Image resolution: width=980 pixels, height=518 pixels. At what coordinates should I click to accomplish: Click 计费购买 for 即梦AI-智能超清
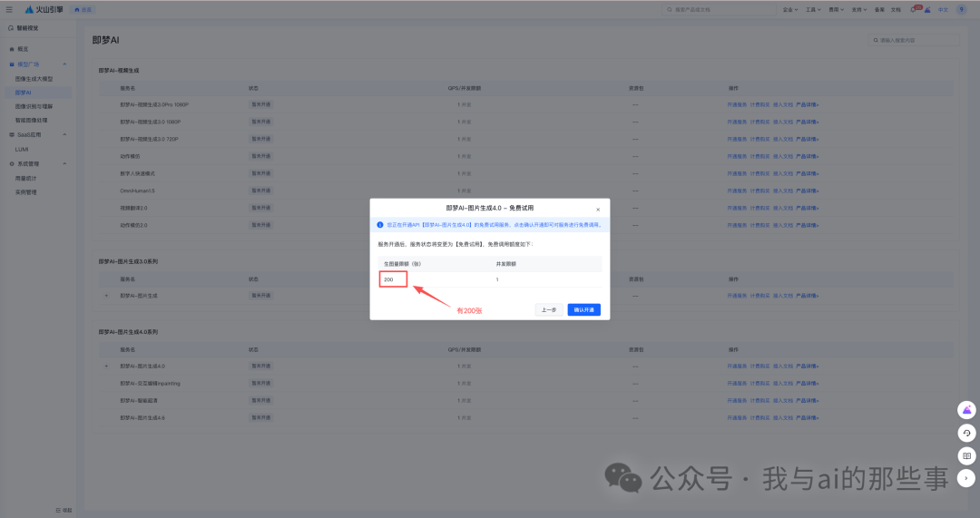pyautogui.click(x=760, y=401)
